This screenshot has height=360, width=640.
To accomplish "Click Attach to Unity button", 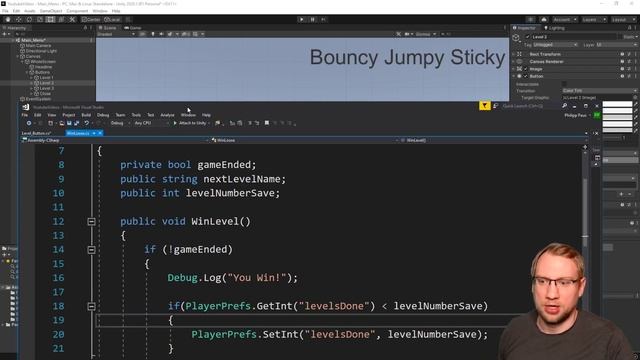I will tap(190, 123).
